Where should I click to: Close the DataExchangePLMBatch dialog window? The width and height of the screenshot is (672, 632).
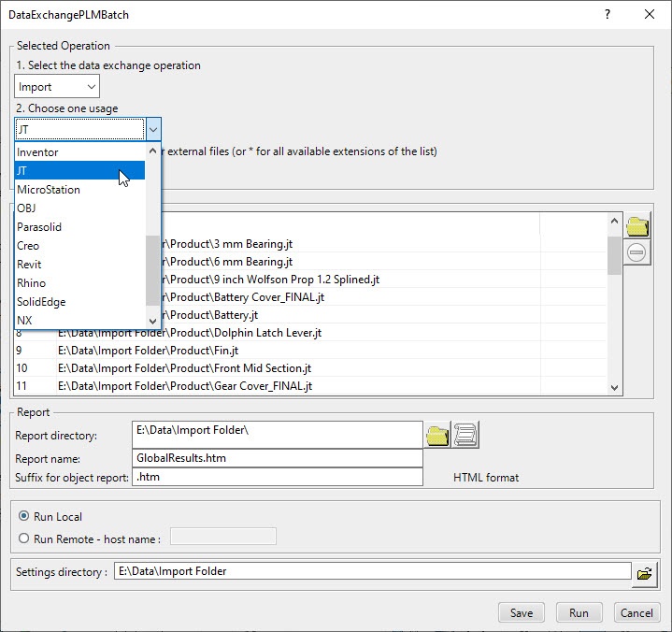tap(650, 15)
